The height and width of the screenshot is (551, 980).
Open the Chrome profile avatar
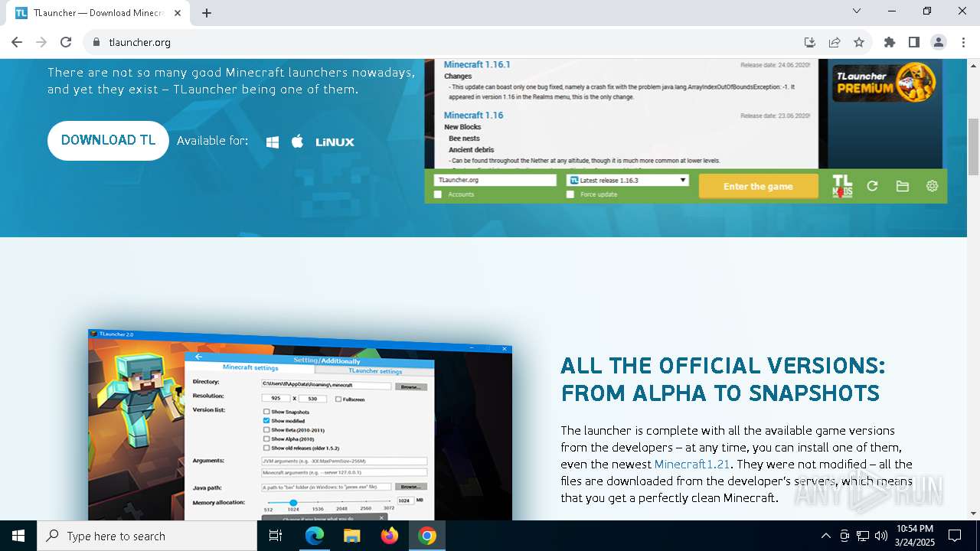click(939, 42)
